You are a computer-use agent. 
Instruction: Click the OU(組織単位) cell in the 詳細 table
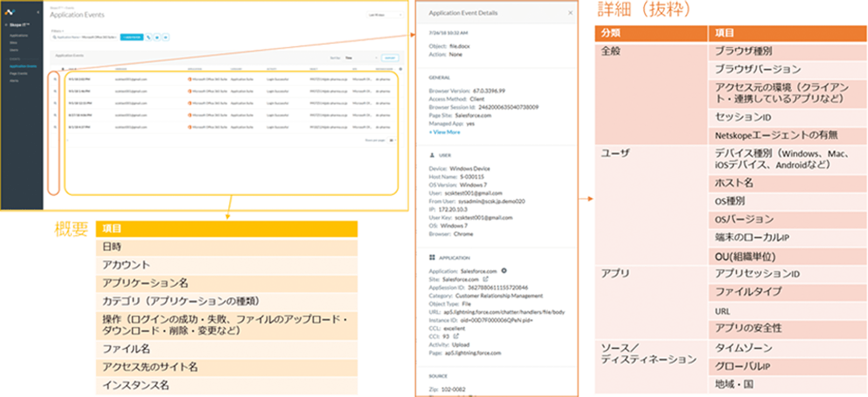click(x=787, y=257)
